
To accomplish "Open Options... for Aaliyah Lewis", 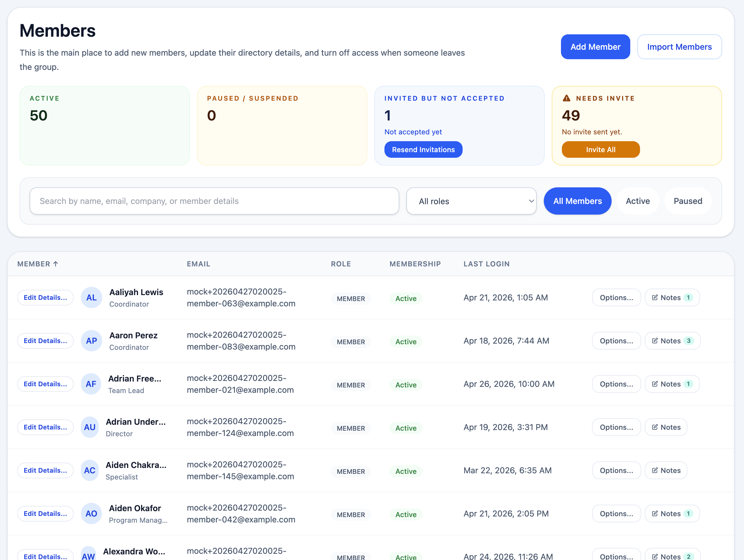I will (616, 297).
